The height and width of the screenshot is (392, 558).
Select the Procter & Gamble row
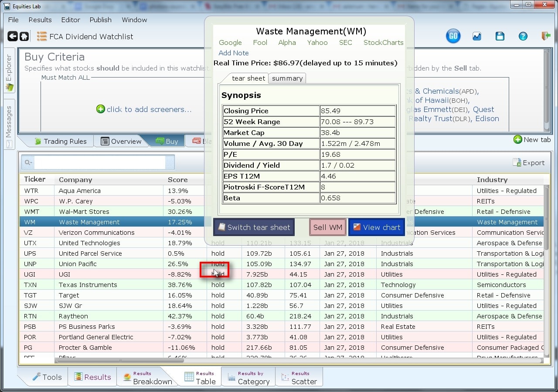(282, 348)
